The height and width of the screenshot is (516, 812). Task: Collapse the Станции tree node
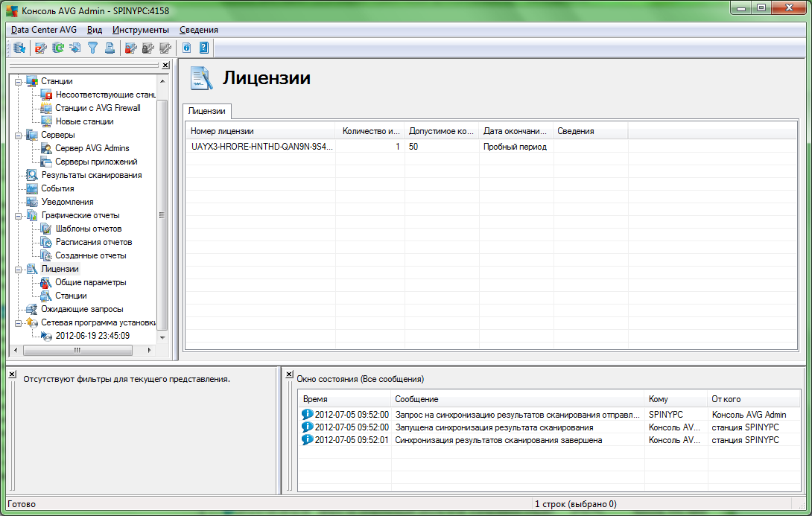pos(18,82)
